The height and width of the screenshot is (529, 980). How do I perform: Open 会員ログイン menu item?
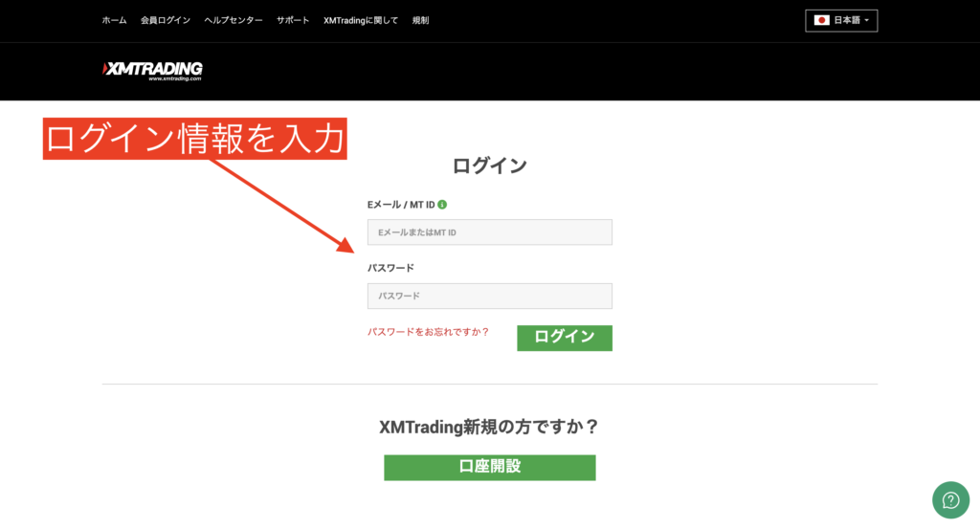coord(165,21)
